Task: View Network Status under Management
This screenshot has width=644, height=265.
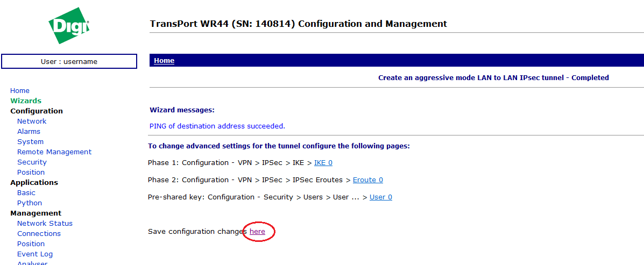Action: [45, 224]
